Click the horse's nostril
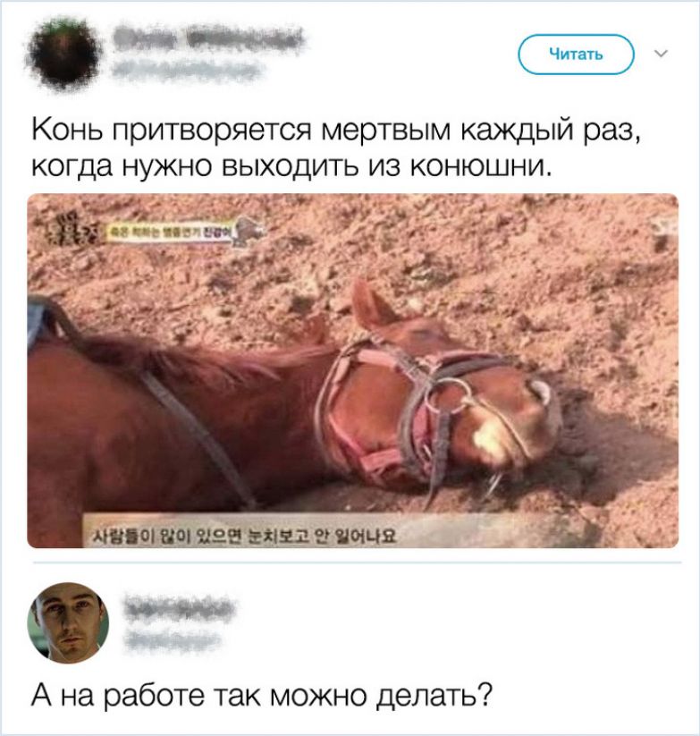 [x=538, y=392]
